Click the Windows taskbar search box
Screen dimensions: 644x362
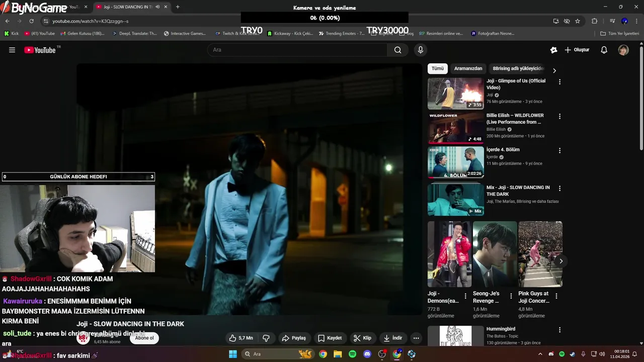[x=277, y=354]
